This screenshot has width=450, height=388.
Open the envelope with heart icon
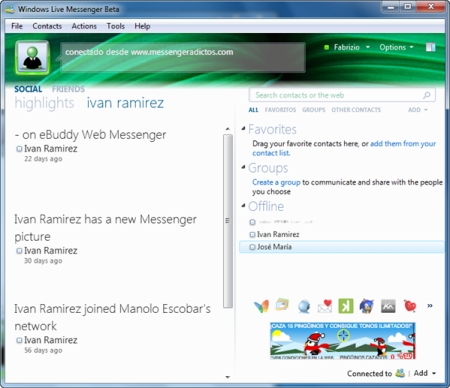tap(325, 306)
